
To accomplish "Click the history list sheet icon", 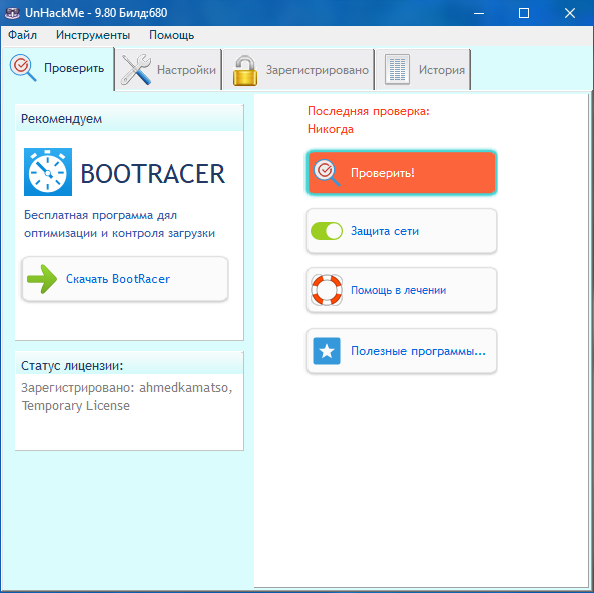I will point(397,69).
